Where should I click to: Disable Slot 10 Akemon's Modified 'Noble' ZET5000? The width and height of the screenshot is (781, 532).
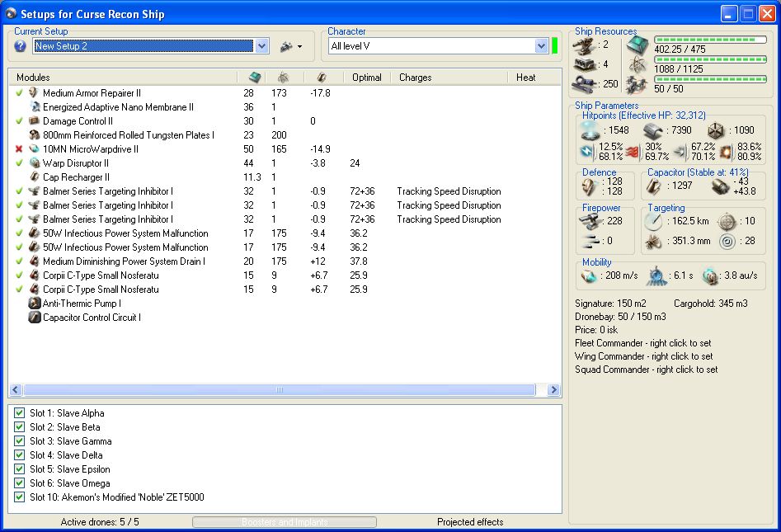click(x=20, y=497)
